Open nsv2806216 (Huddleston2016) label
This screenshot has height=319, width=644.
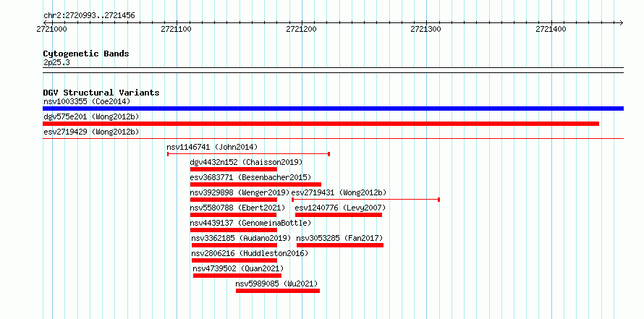[250, 253]
